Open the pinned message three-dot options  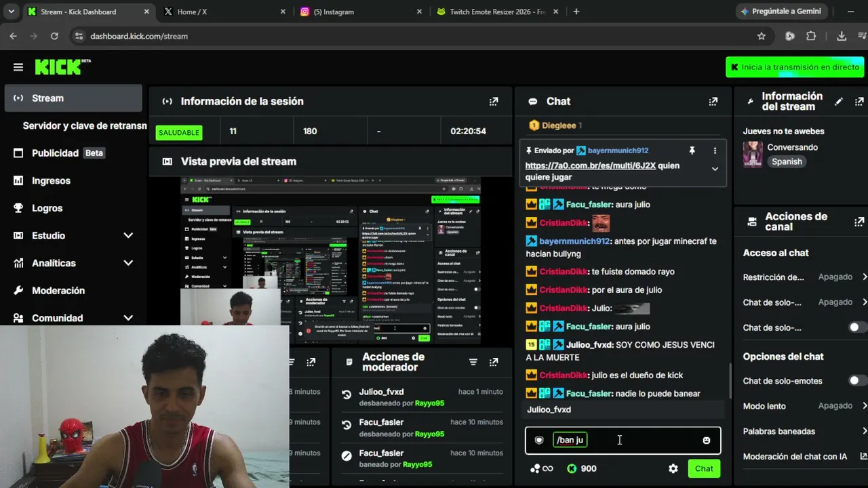715,150
